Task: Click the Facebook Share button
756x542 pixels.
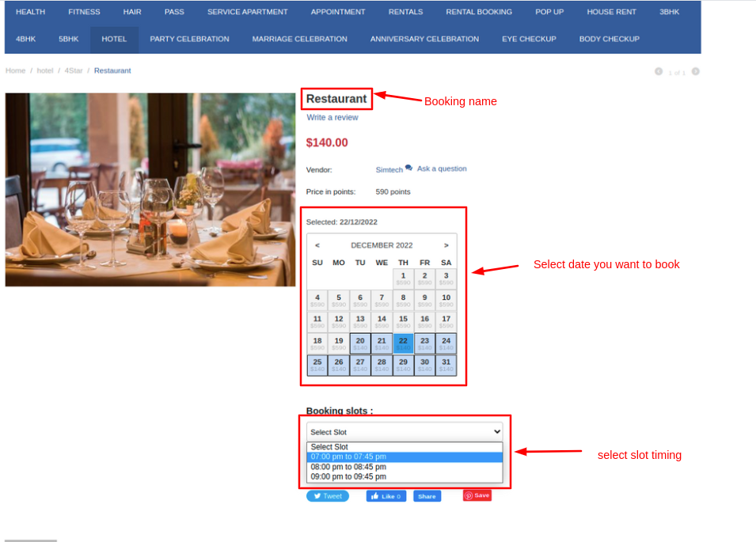Action: pos(427,496)
